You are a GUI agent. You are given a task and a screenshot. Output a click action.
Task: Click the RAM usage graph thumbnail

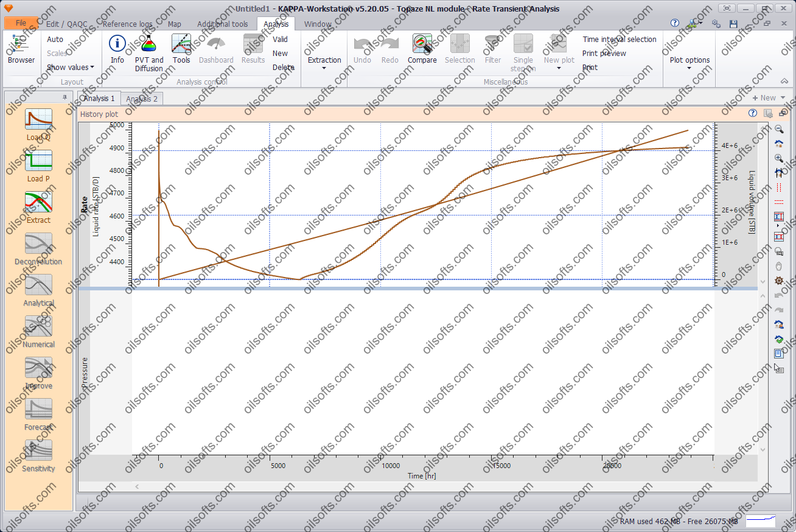click(761, 521)
